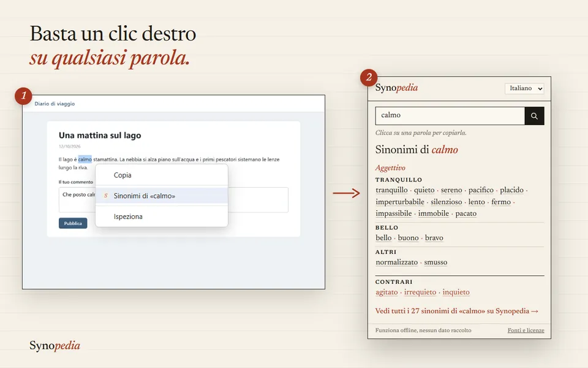The image size is (588, 368).
Task: Click the Synopedia logo in the popup header
Action: [396, 88]
